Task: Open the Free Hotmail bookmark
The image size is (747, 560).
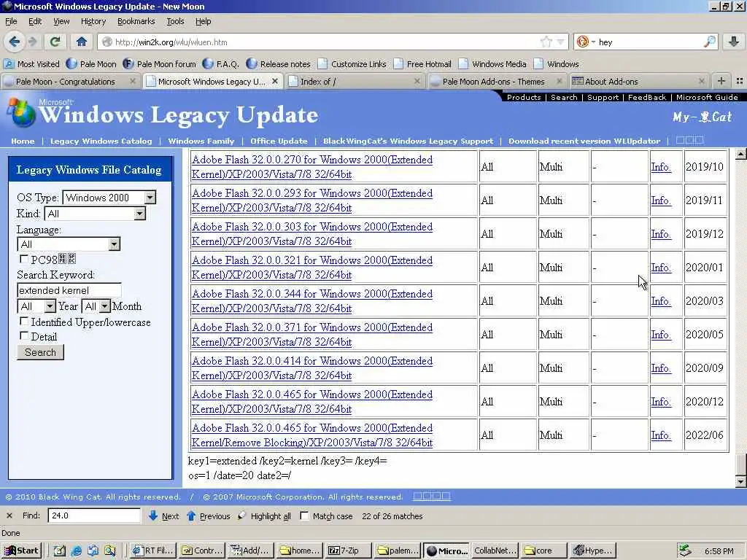Action: click(x=422, y=64)
